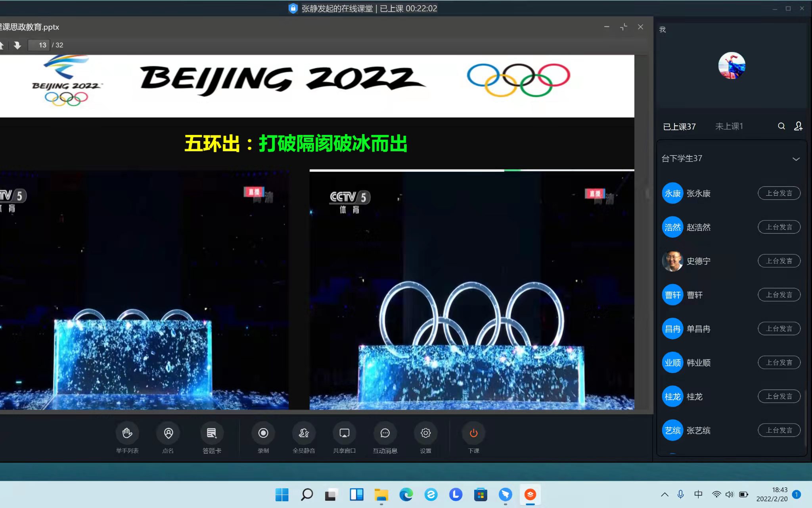The width and height of the screenshot is (812, 508).
Task: Switch to the 已上课37 tab
Action: [679, 127]
